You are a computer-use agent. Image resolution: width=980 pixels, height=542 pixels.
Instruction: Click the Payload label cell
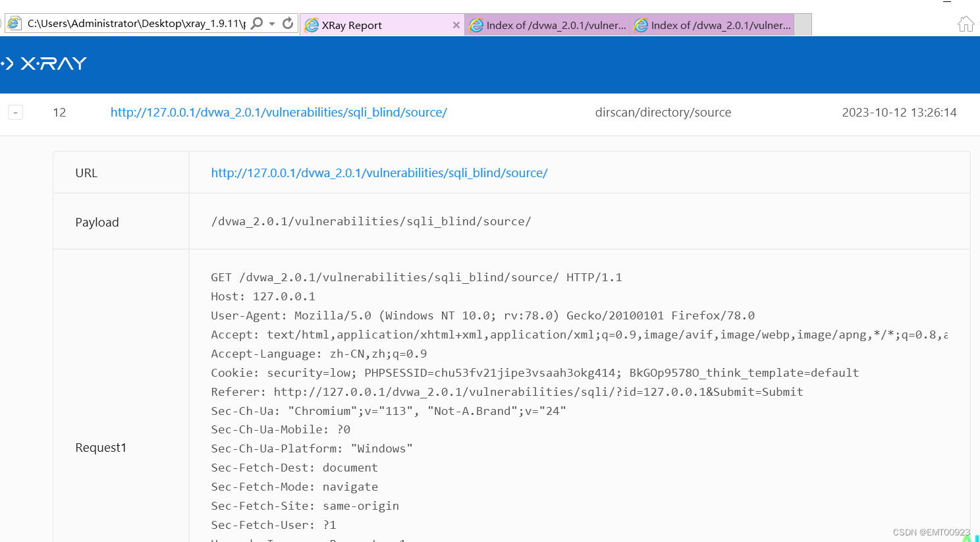pos(121,222)
